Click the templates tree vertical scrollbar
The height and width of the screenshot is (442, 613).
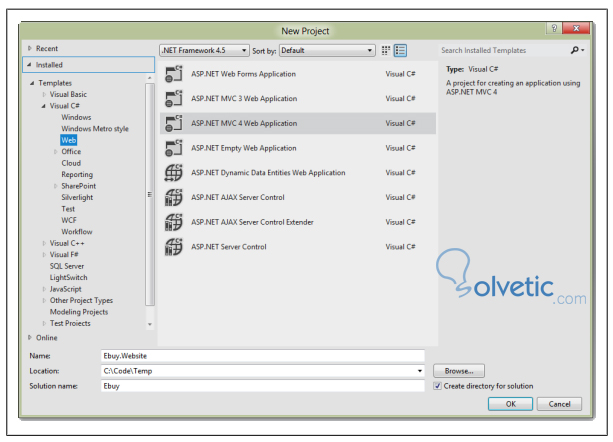150,194
